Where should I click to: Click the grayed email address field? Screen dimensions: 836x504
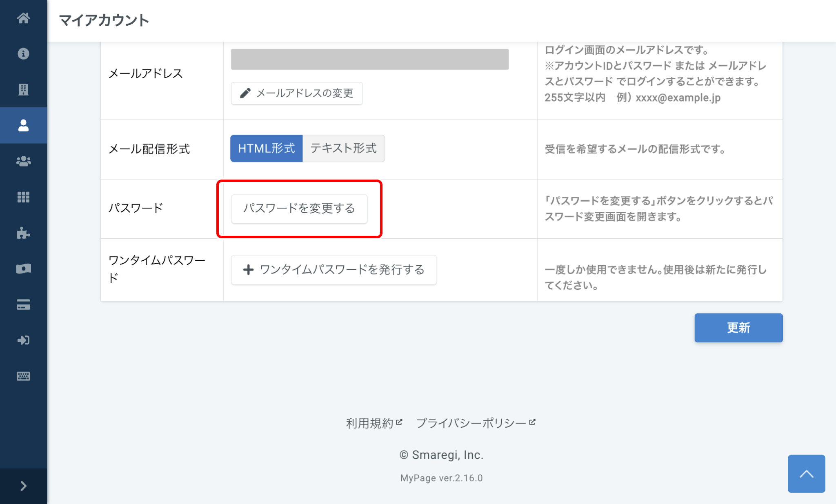click(x=369, y=60)
